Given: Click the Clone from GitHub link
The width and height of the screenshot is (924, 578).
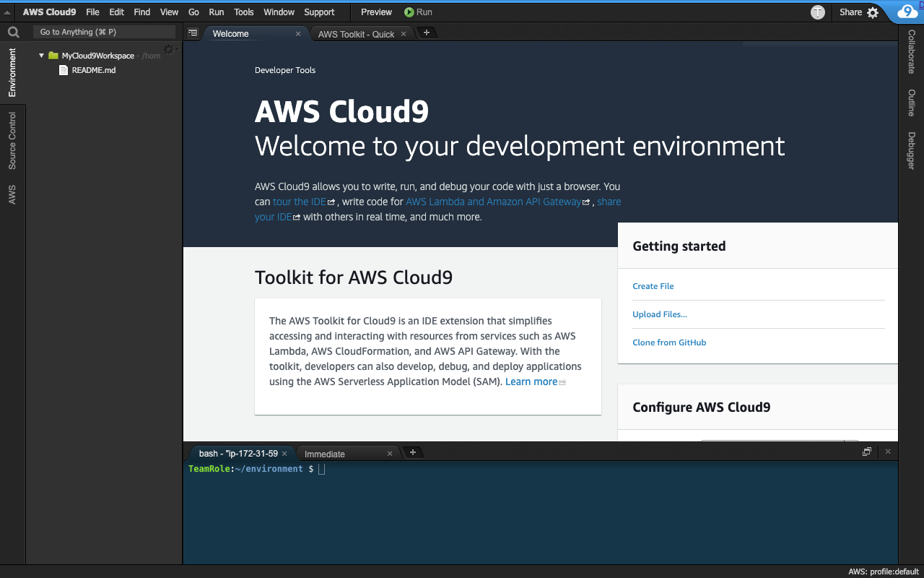Looking at the screenshot, I should [x=669, y=342].
